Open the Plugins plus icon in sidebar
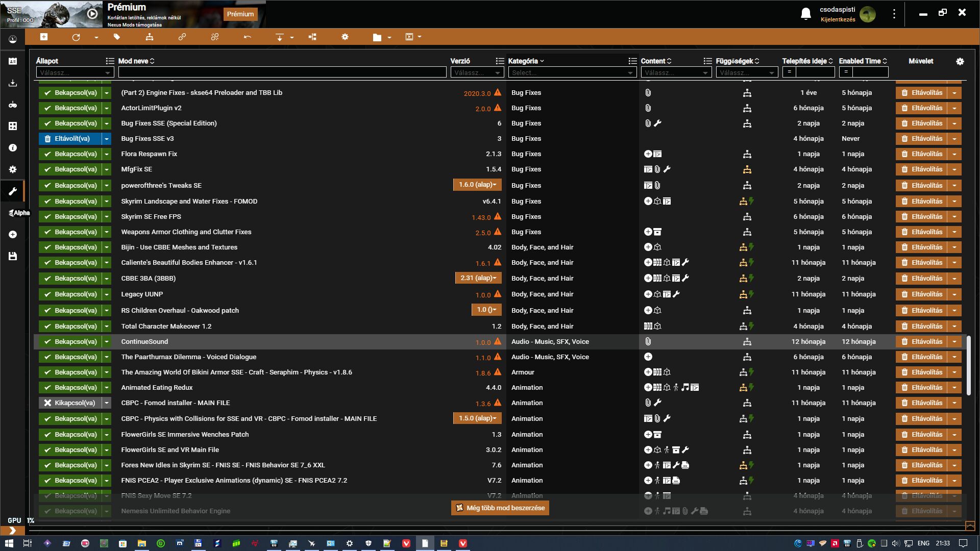 (x=13, y=235)
